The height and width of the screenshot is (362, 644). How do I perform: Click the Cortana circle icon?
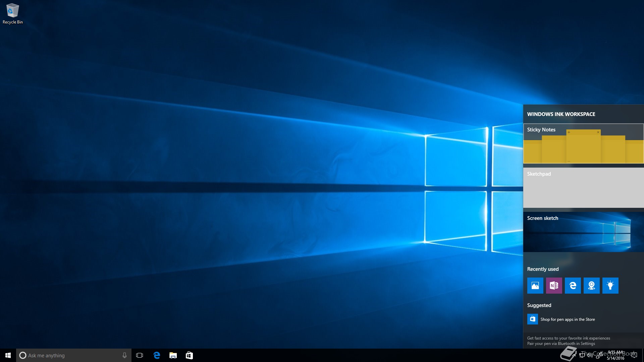[23, 355]
